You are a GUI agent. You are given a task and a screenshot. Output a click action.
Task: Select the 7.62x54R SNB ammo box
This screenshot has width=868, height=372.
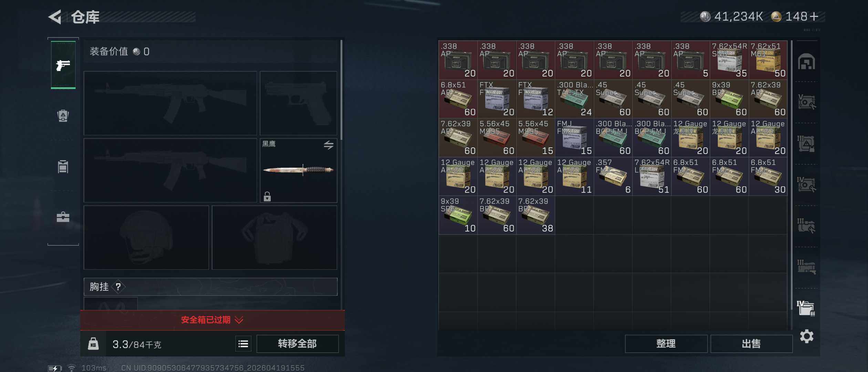coord(729,60)
